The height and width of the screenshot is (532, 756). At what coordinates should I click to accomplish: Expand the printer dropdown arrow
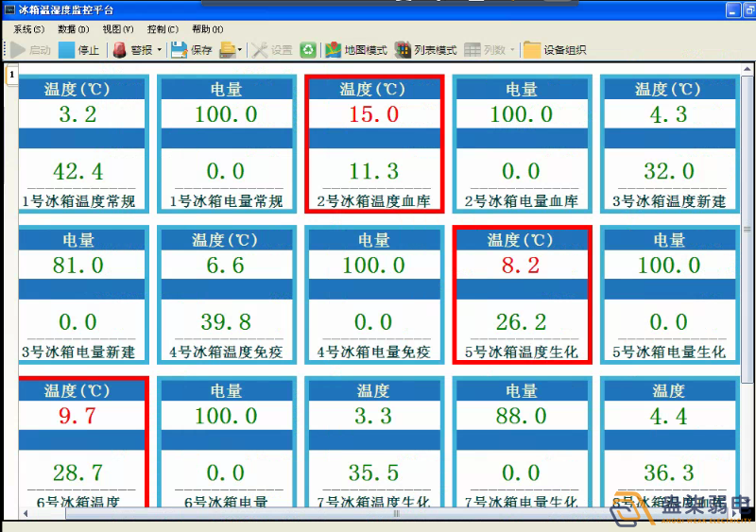click(x=240, y=50)
